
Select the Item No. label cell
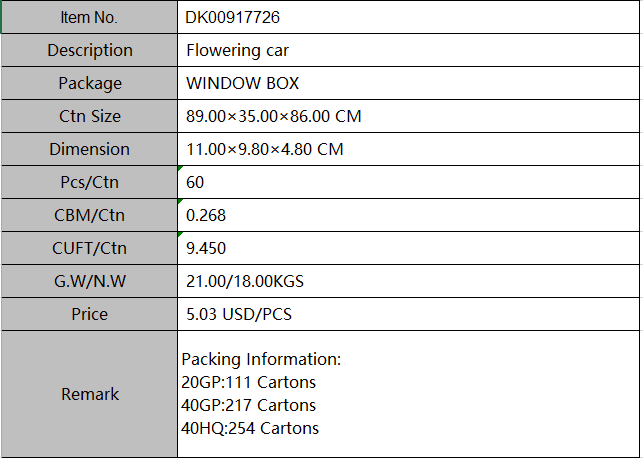coord(89,17)
